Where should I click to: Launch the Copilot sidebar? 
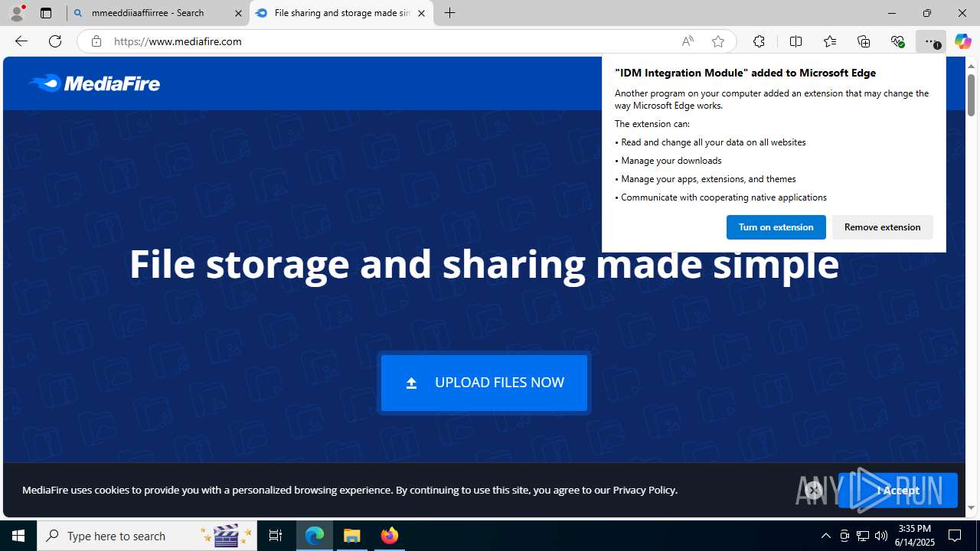click(x=962, y=41)
